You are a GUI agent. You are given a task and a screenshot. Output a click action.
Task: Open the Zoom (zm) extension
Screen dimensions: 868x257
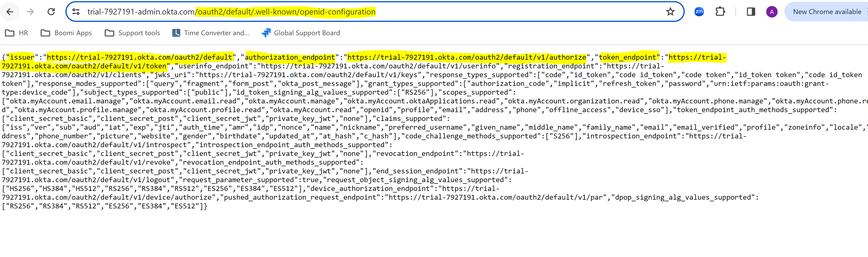pos(699,12)
